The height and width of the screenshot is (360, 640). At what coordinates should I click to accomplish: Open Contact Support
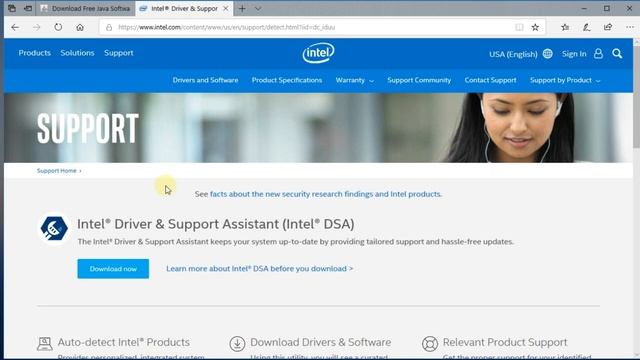(x=490, y=80)
